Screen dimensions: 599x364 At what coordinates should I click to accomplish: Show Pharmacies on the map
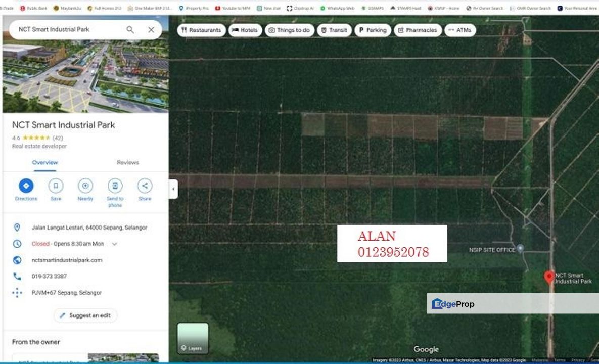click(418, 30)
